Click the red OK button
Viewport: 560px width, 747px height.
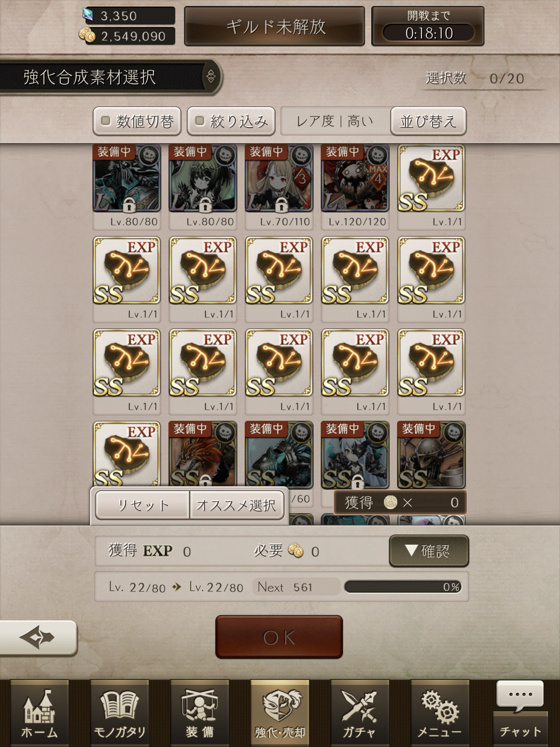pos(279,637)
